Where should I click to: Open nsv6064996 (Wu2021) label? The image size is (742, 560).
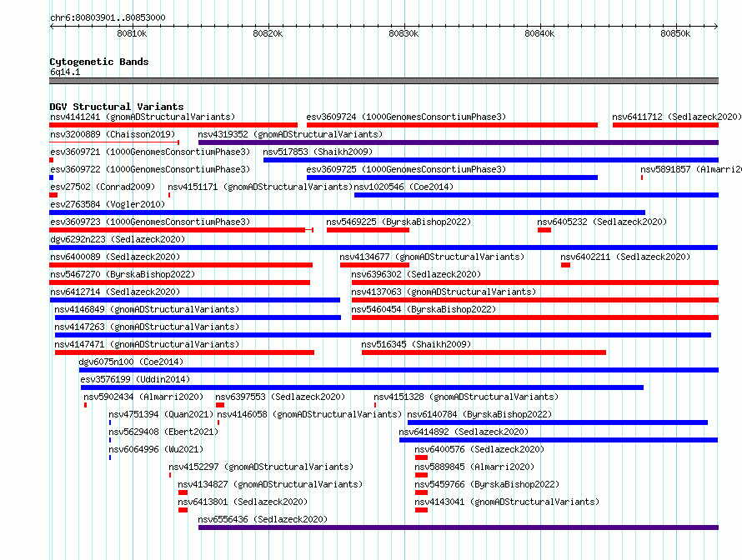pos(156,449)
